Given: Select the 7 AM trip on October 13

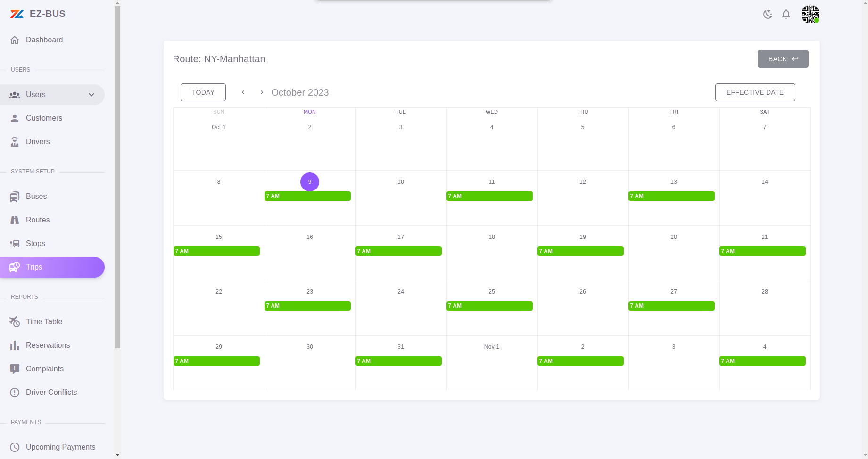Looking at the screenshot, I should [671, 196].
